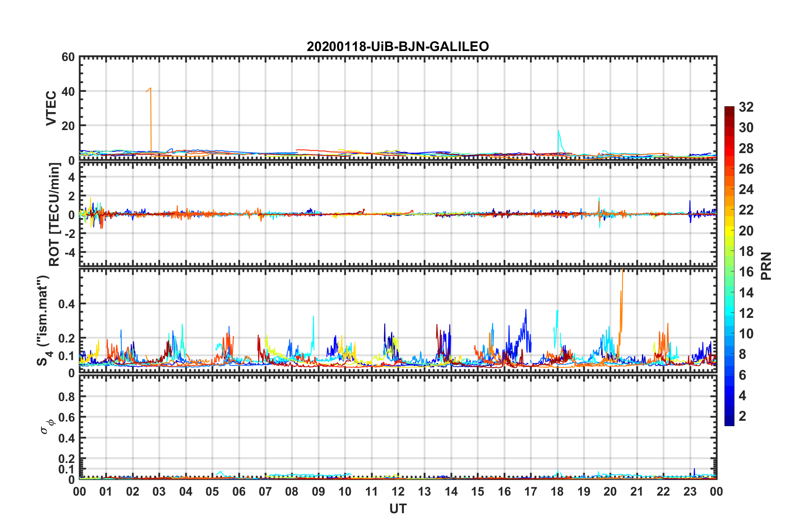Click the 09 hour tick on UT axis

tap(318, 491)
